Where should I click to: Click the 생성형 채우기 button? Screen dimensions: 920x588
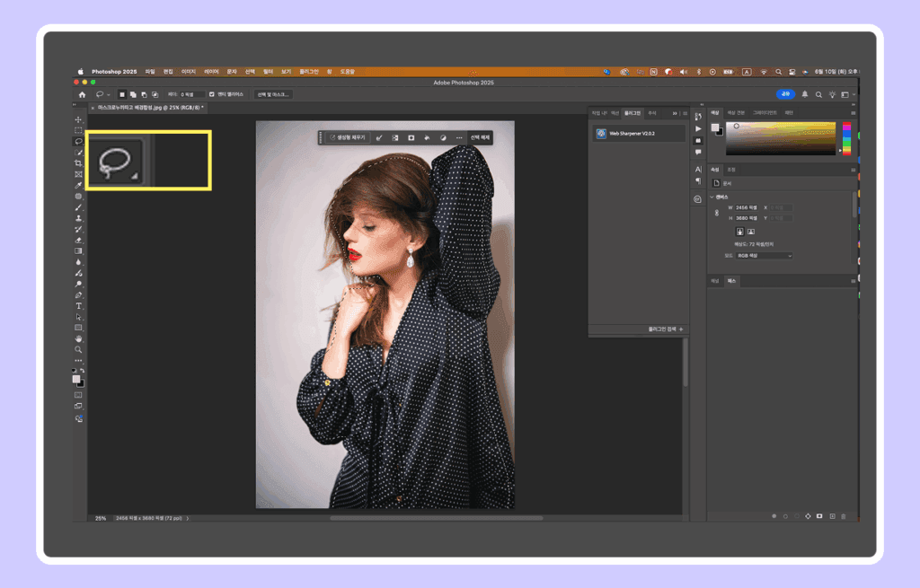pos(348,137)
